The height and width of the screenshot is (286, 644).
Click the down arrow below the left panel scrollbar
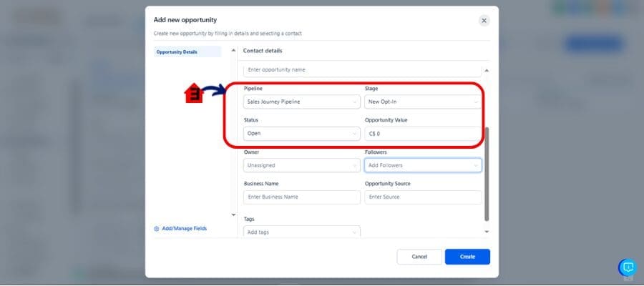click(x=233, y=214)
